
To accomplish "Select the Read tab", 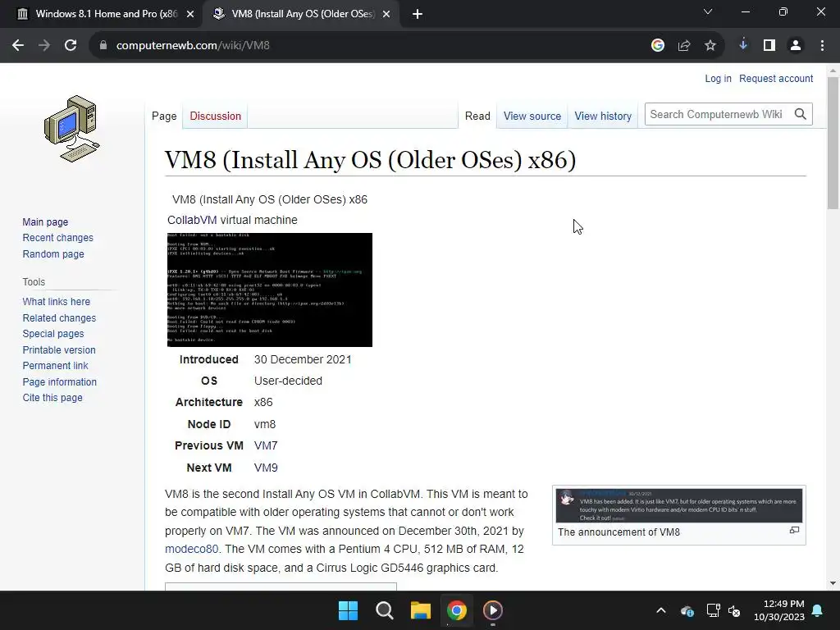I will click(477, 116).
